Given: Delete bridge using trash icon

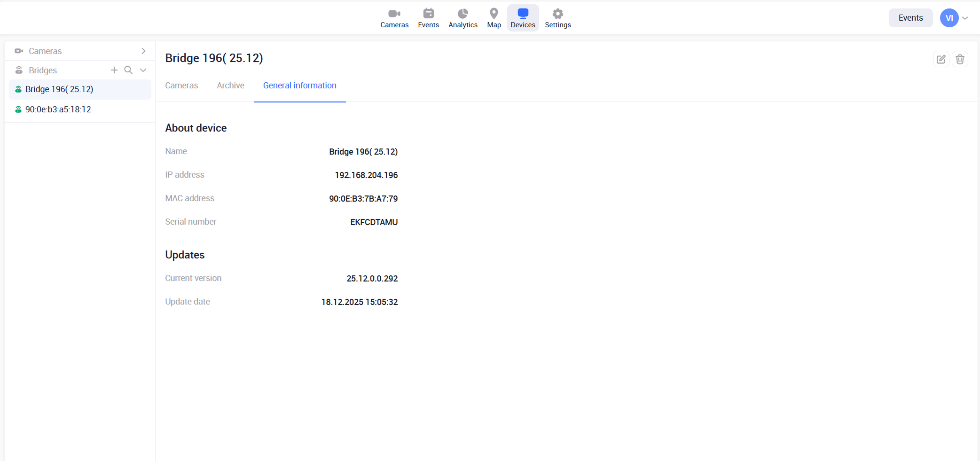Looking at the screenshot, I should click(x=960, y=59).
